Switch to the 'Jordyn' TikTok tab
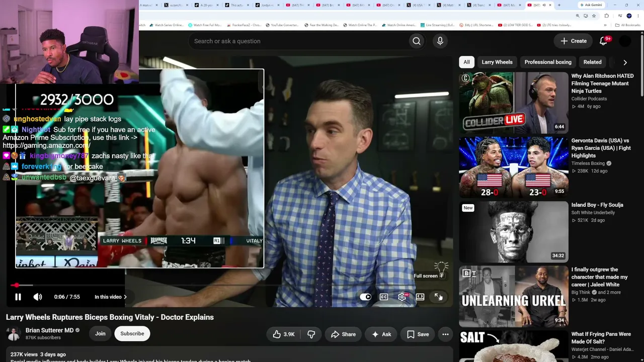 [267, 5]
